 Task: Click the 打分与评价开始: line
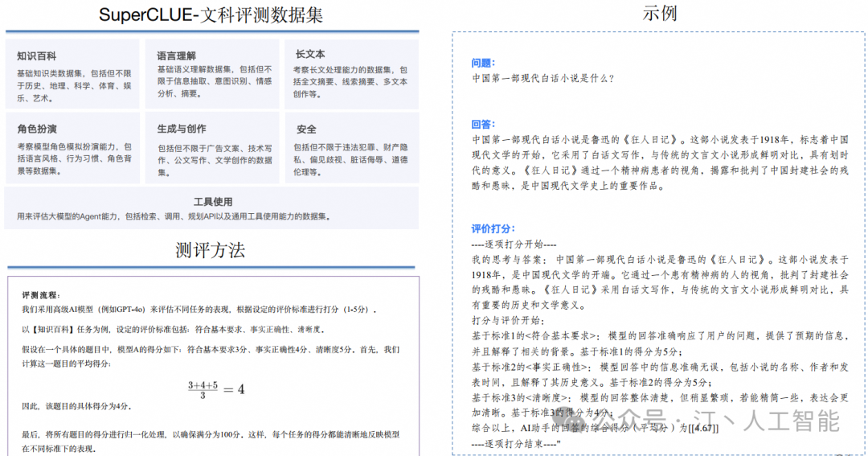click(x=508, y=320)
